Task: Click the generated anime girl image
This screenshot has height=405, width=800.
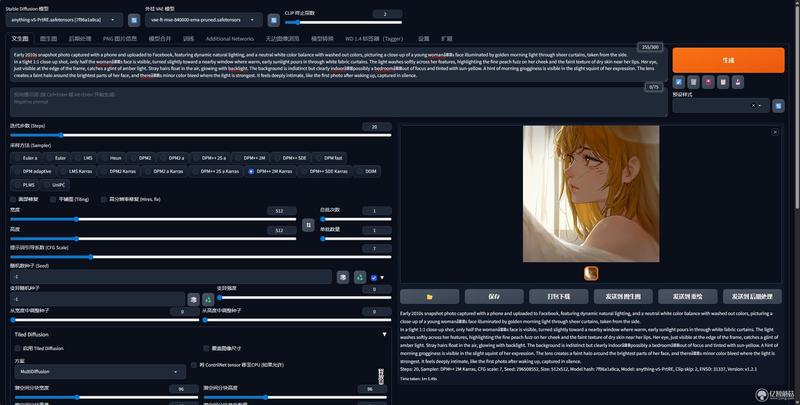Action: (591, 194)
